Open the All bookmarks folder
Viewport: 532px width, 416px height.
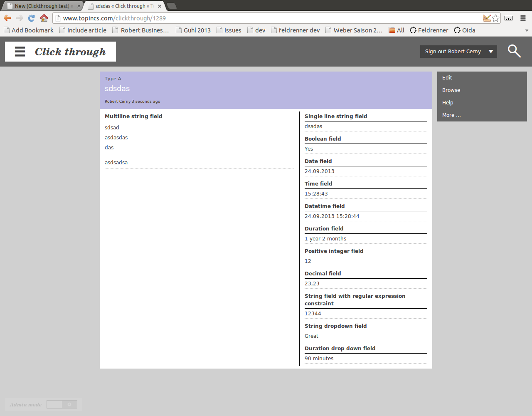[x=397, y=30]
